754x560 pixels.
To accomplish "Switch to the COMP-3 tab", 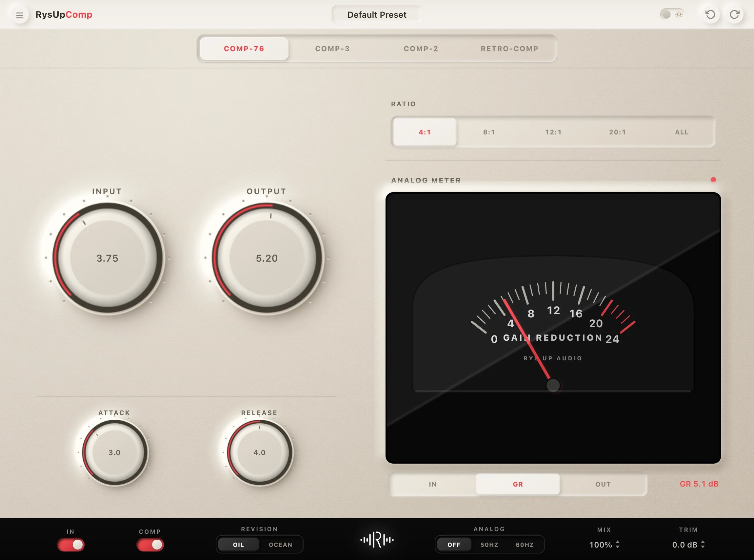I will (332, 49).
